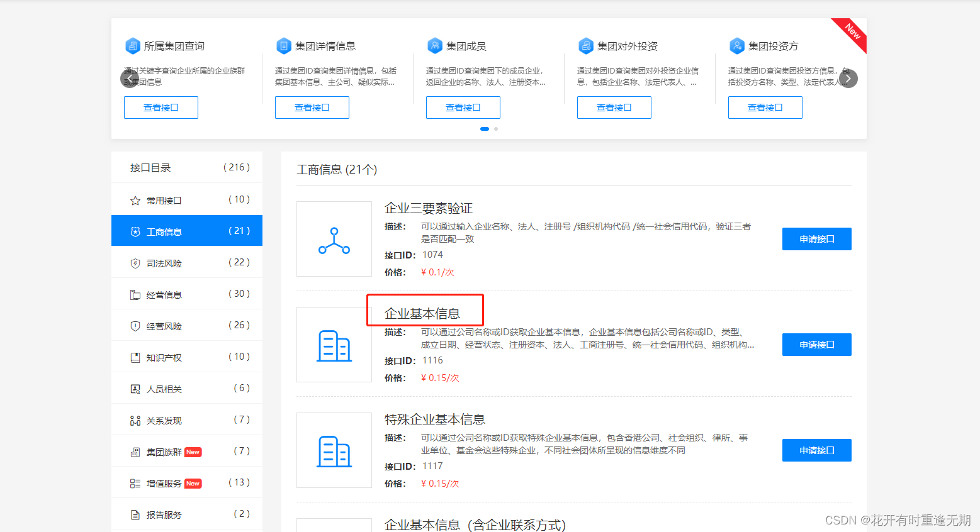Click the 集团投资方 card title

[774, 46]
